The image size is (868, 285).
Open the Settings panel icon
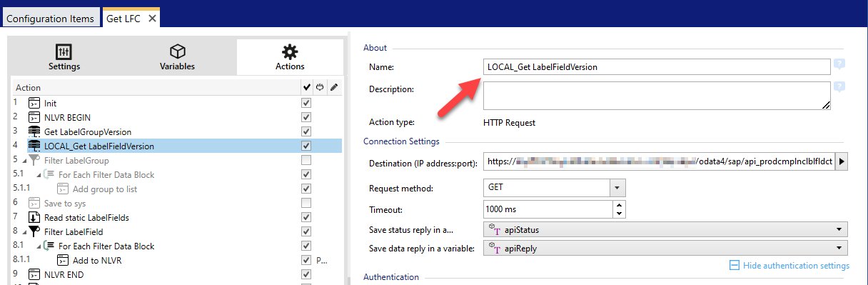pos(64,51)
